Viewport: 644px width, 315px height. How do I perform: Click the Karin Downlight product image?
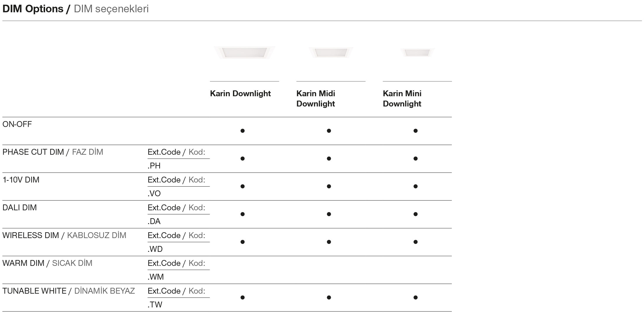(244, 53)
